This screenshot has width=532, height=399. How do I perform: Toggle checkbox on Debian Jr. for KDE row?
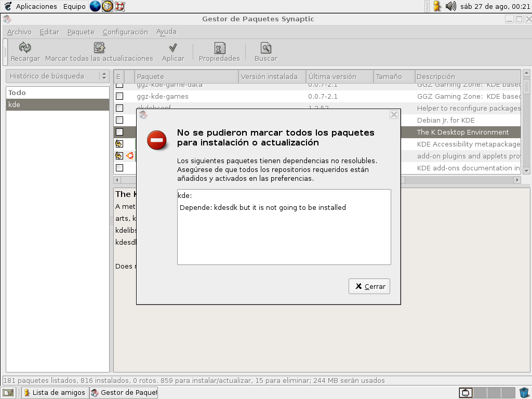pyautogui.click(x=119, y=120)
